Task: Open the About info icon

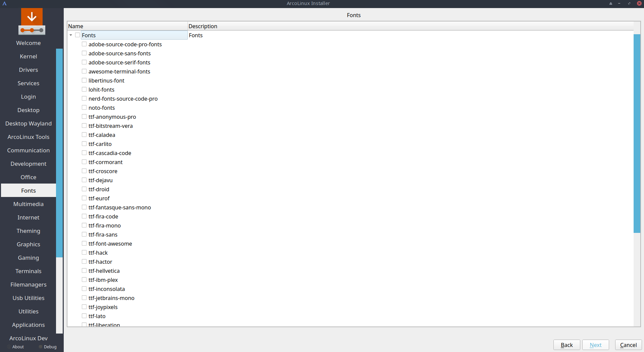Action: 9,347
